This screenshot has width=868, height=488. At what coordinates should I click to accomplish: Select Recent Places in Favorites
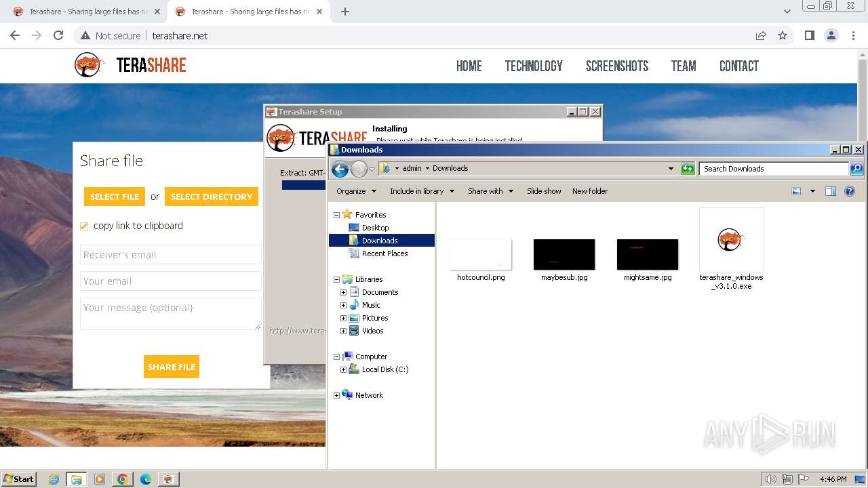pyautogui.click(x=384, y=253)
